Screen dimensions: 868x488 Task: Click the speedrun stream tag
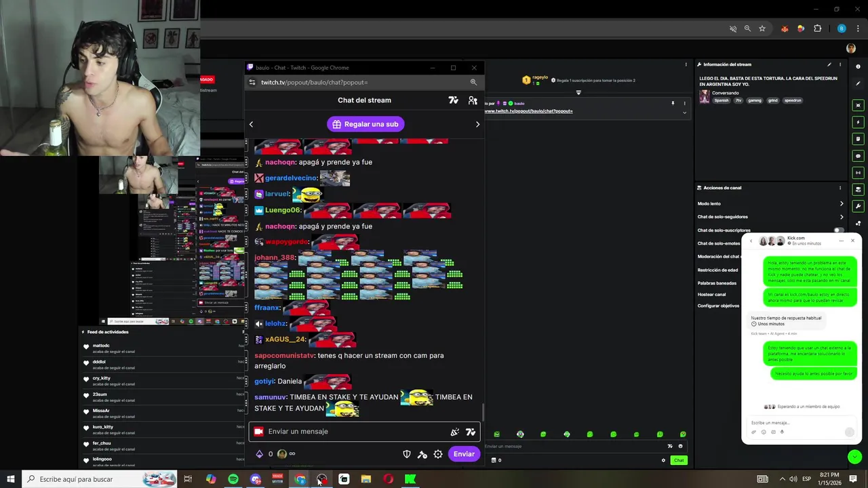click(x=793, y=100)
